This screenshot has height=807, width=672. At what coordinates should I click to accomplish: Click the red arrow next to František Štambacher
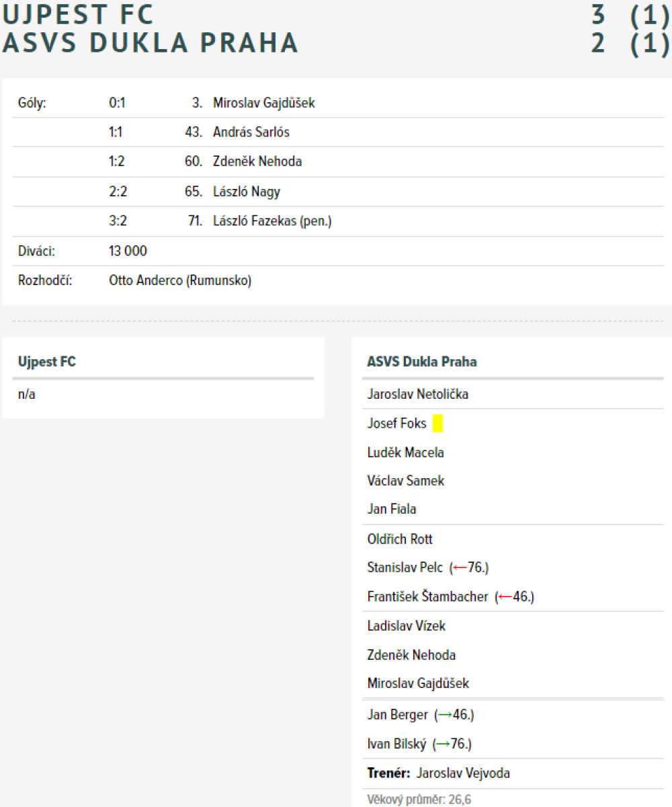(505, 597)
